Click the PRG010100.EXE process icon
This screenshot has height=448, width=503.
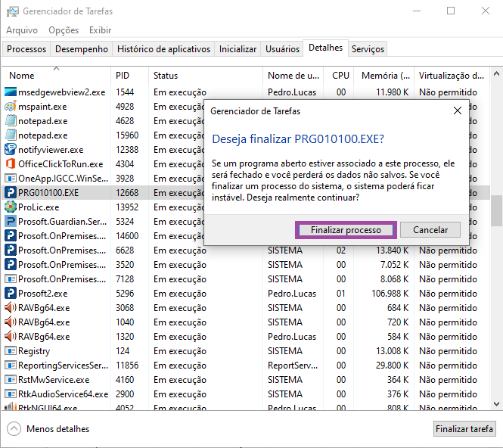[x=11, y=193]
